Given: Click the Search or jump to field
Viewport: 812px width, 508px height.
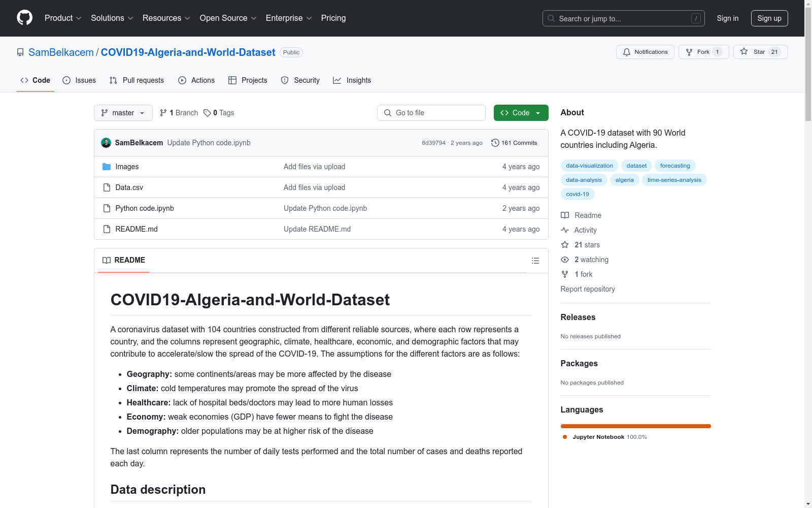Looking at the screenshot, I should click(x=624, y=18).
